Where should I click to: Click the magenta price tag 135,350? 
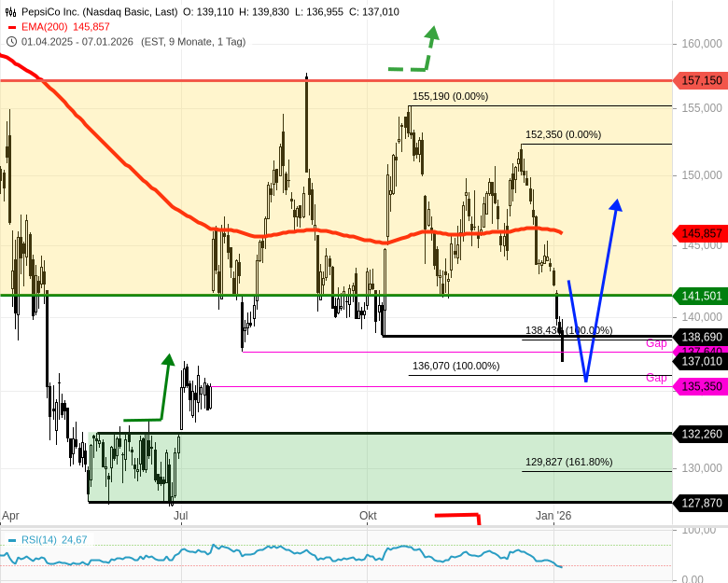pyautogui.click(x=701, y=386)
